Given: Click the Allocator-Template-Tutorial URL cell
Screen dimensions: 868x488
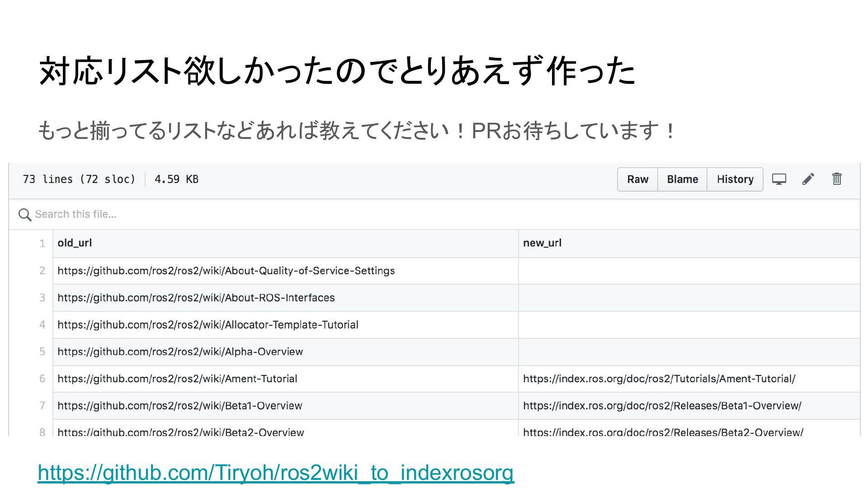Looking at the screenshot, I should 208,325.
